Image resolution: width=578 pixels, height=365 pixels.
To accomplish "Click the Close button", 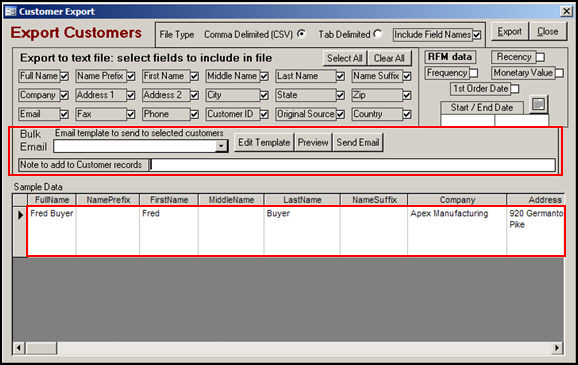I will 547,32.
